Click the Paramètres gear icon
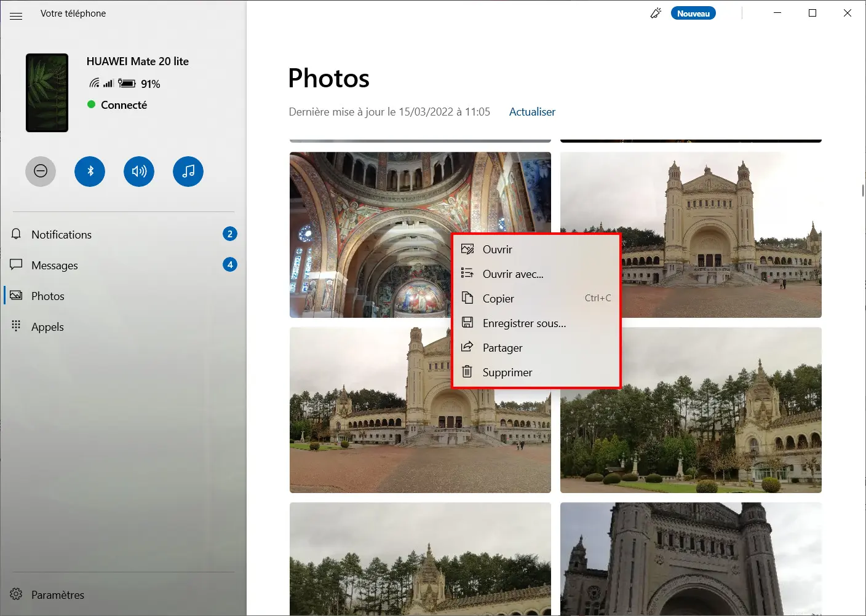 (x=16, y=594)
